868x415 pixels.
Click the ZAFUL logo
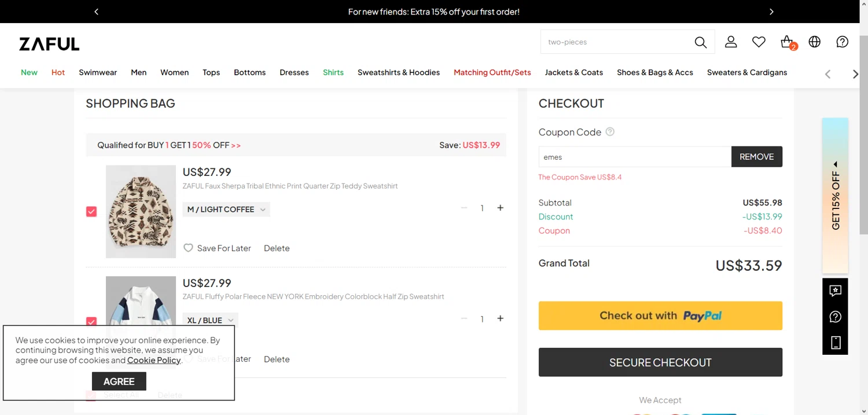tap(49, 44)
